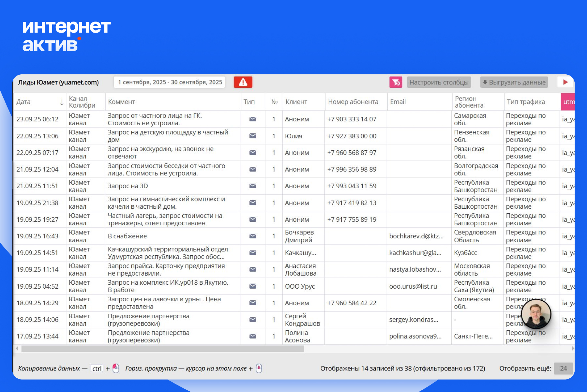Sort by Дата column descending arrow

click(62, 102)
